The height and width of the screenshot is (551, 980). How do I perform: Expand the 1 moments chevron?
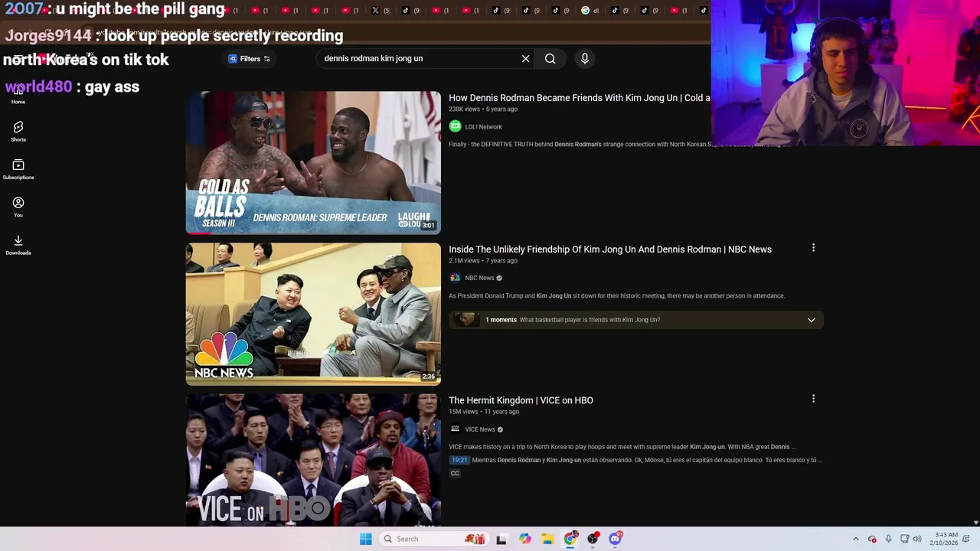click(x=812, y=320)
